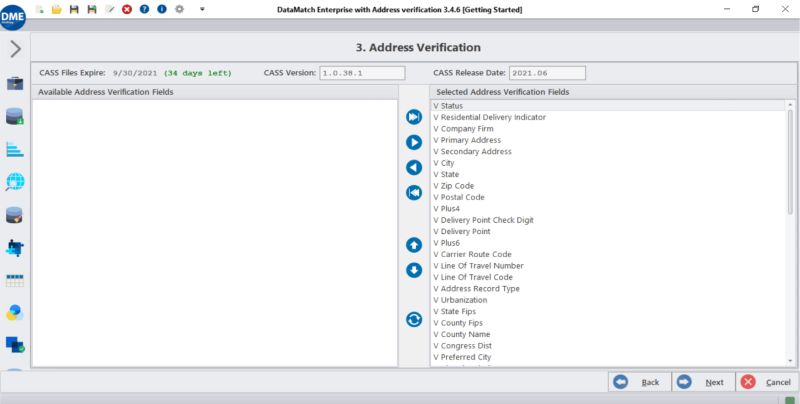Click the Next button
Image resolution: width=800 pixels, height=404 pixels.
pos(704,382)
